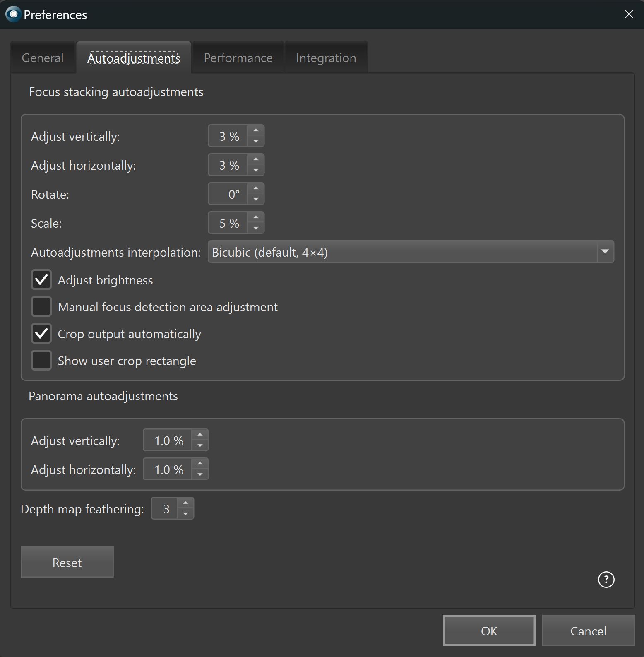Viewport: 644px width, 657px height.
Task: Decrease panorama Adjust horizontally value
Action: pos(200,474)
